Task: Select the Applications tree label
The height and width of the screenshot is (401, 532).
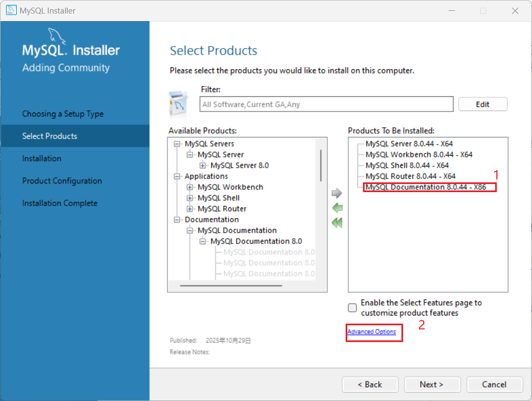Action: (x=206, y=176)
